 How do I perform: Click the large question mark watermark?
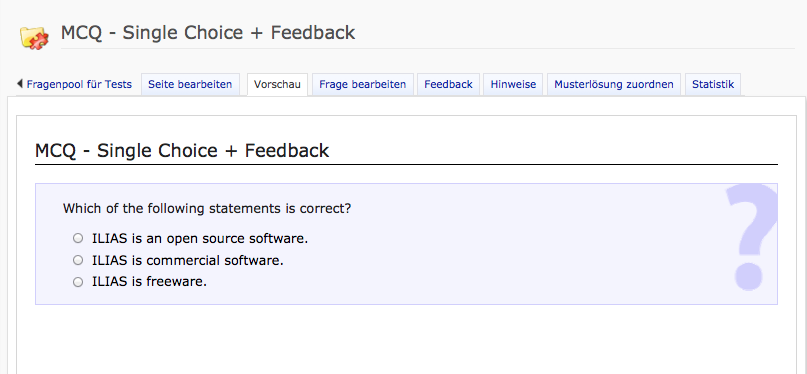751,238
